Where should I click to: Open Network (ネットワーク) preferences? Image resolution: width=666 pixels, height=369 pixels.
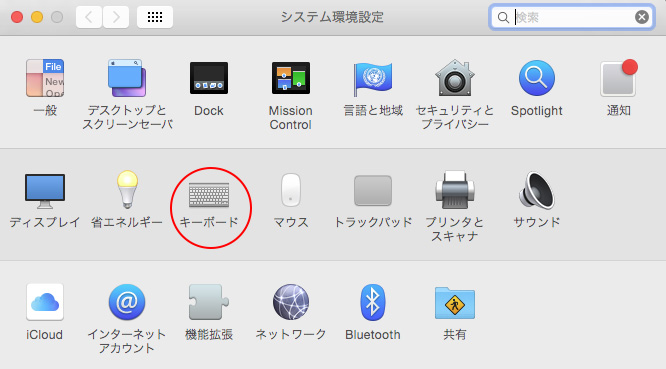(x=291, y=302)
